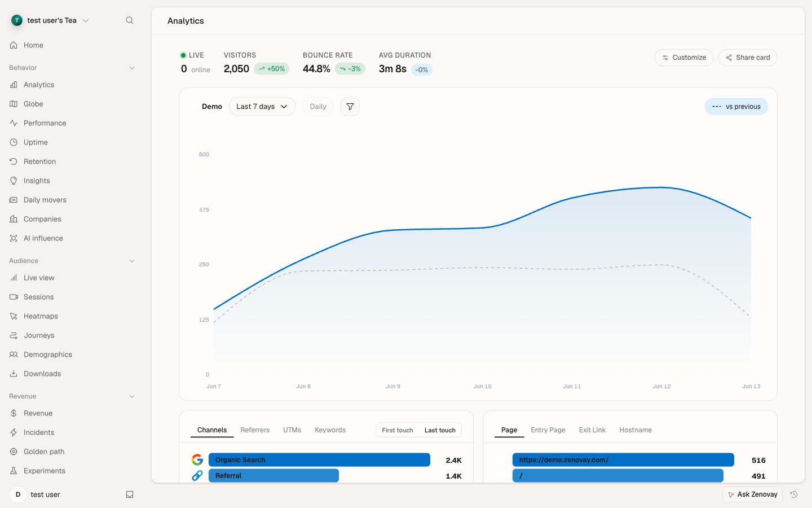This screenshot has height=508, width=812.
Task: Click the Journeys route icon
Action: click(14, 335)
